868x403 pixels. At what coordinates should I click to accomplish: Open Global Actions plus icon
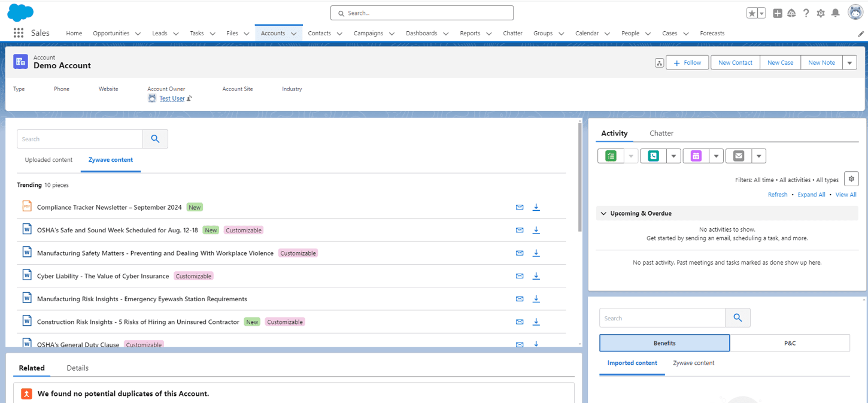(x=778, y=13)
